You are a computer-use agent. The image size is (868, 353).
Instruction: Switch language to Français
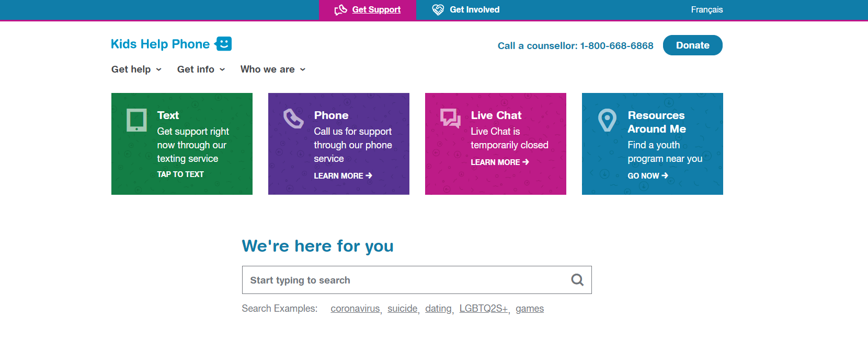point(707,10)
